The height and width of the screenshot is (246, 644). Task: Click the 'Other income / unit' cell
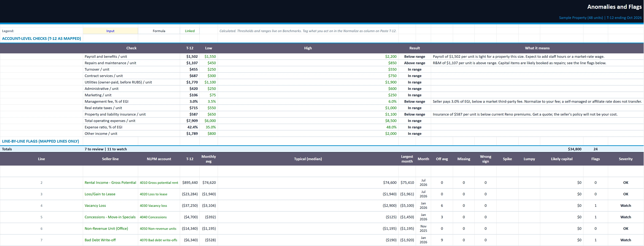point(131,133)
